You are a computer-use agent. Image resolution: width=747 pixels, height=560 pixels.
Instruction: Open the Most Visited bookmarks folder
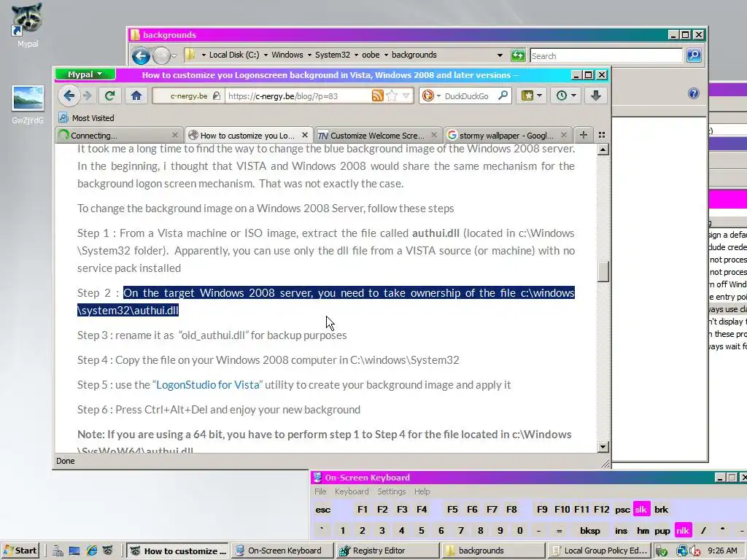[86, 117]
